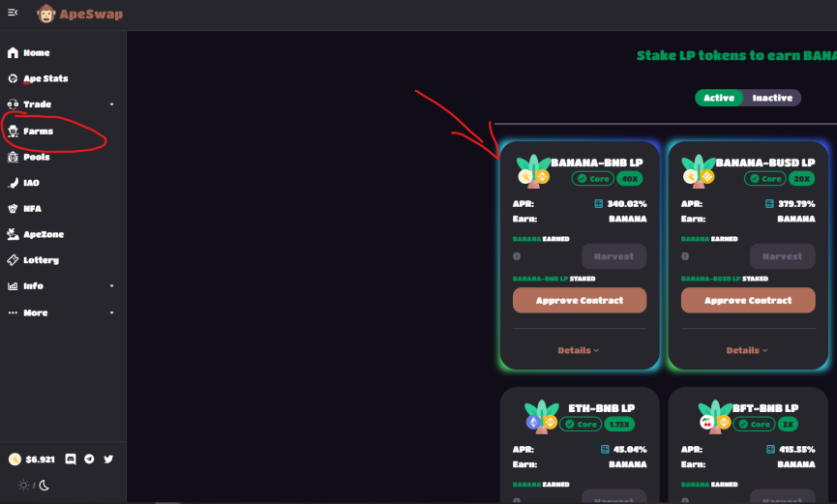Open the Telegram icon in the sidebar footer
Image resolution: width=837 pixels, height=504 pixels.
pyautogui.click(x=89, y=460)
